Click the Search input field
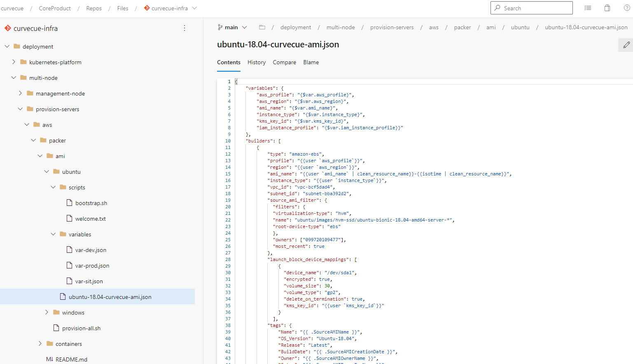The width and height of the screenshot is (633, 364). (x=531, y=8)
